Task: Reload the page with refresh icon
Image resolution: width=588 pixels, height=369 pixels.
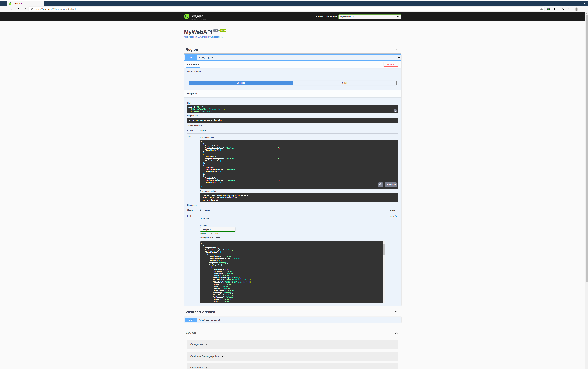Action: click(18, 9)
